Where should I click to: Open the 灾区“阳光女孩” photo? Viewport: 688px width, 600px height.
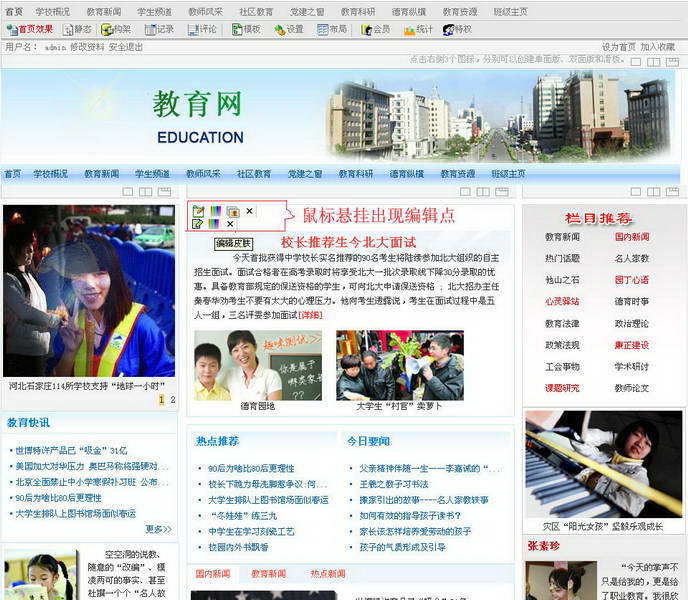click(x=604, y=464)
